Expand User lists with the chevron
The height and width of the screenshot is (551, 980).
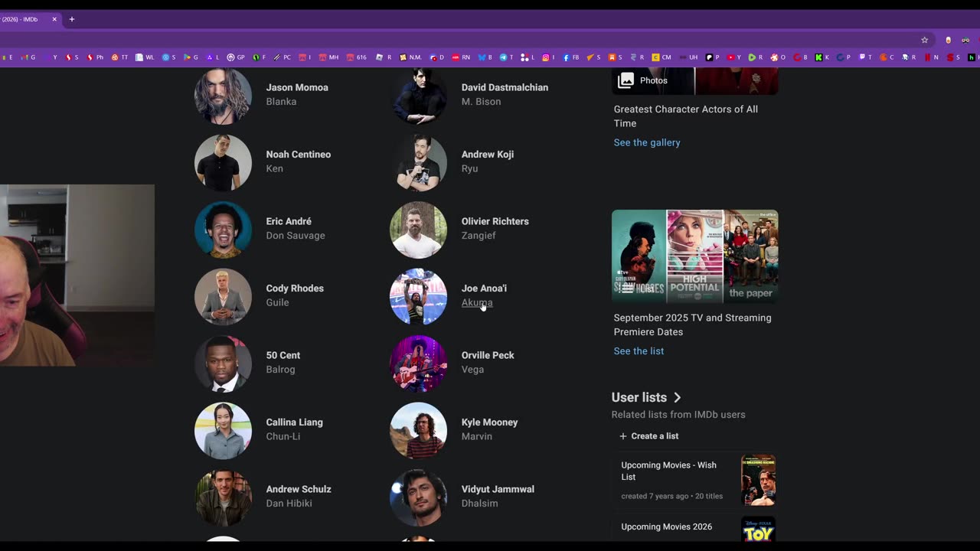click(x=677, y=397)
